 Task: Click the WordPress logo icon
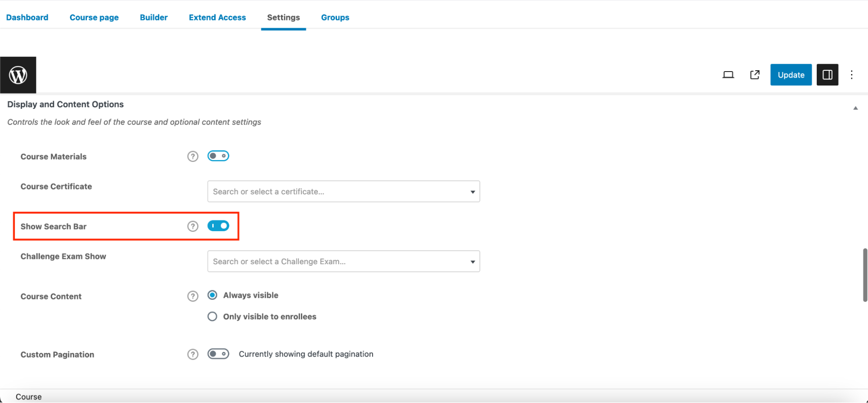18,75
